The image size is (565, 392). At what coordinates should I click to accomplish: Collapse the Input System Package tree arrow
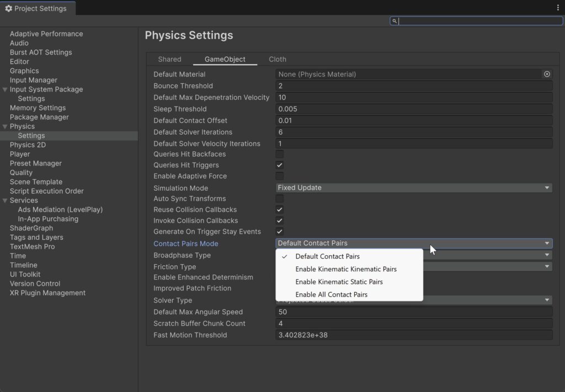click(5, 89)
